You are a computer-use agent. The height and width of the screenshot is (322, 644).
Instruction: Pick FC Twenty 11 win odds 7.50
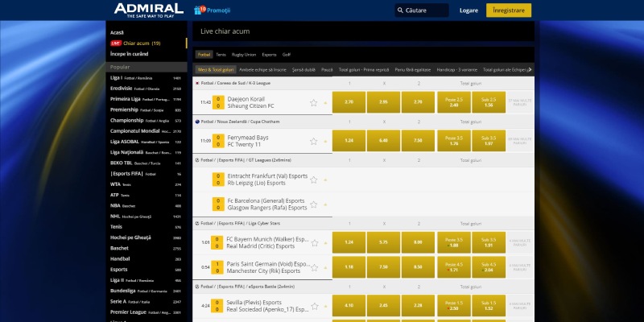tap(418, 141)
